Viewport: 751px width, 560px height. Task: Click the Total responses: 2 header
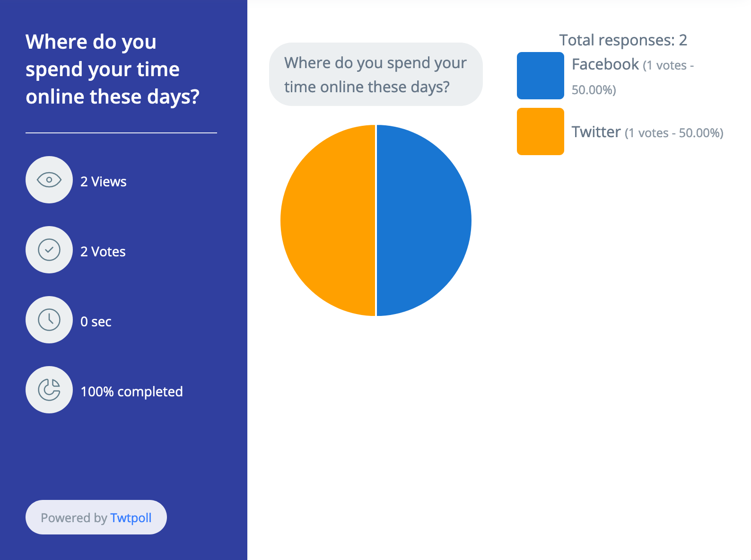623,40
